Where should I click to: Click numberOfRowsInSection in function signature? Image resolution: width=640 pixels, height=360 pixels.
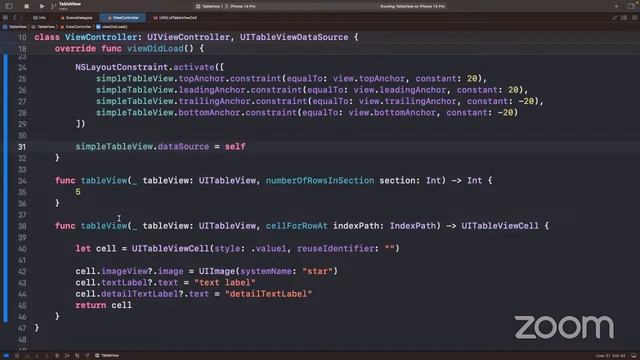tap(320, 180)
